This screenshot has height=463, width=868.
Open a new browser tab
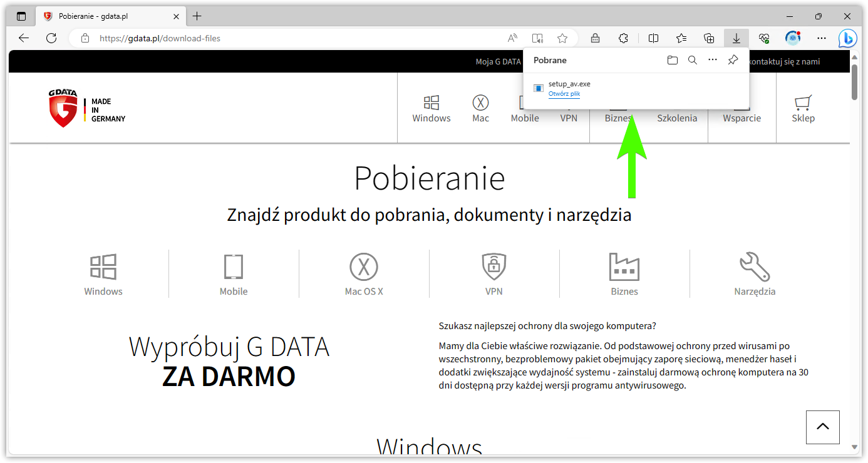(197, 16)
